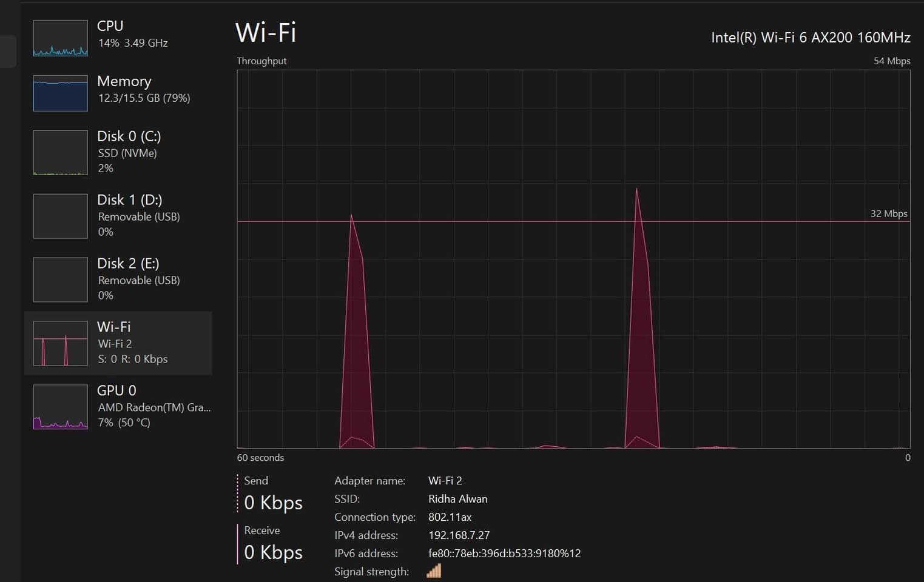Click the IPv4 address 192.168.7.27

[x=459, y=535]
